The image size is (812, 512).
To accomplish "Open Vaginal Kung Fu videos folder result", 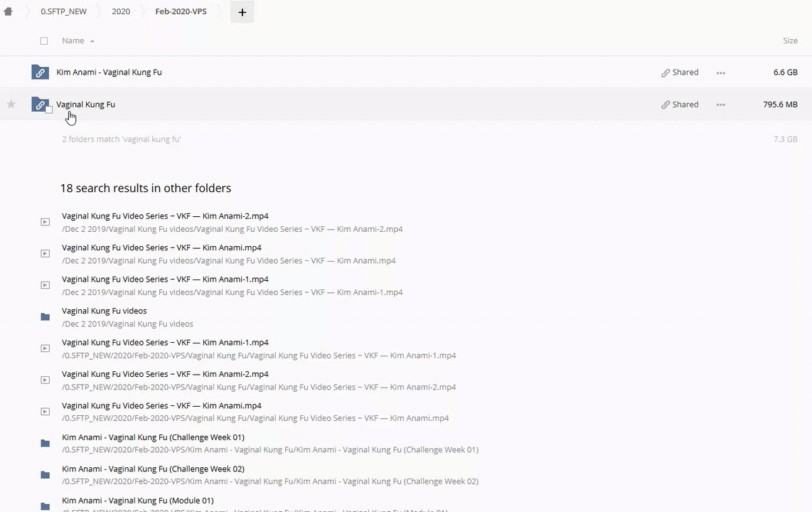I will click(x=104, y=311).
